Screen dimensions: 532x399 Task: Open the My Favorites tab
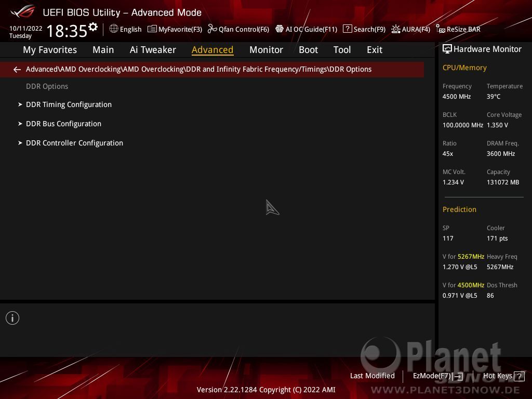pyautogui.click(x=50, y=50)
